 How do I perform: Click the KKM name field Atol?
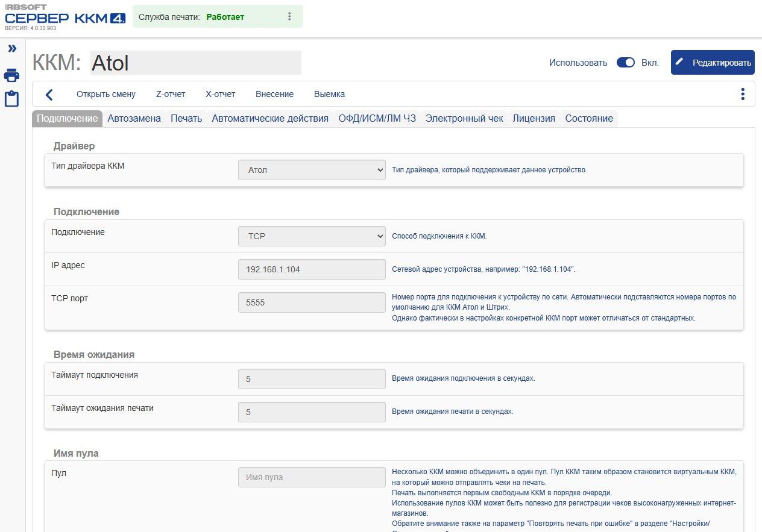(196, 63)
